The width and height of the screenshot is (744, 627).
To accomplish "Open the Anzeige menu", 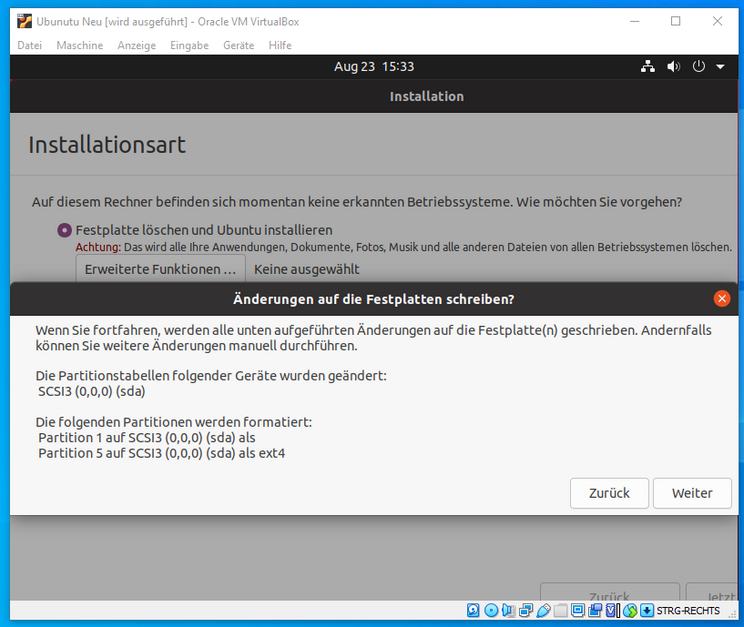I will (136, 45).
